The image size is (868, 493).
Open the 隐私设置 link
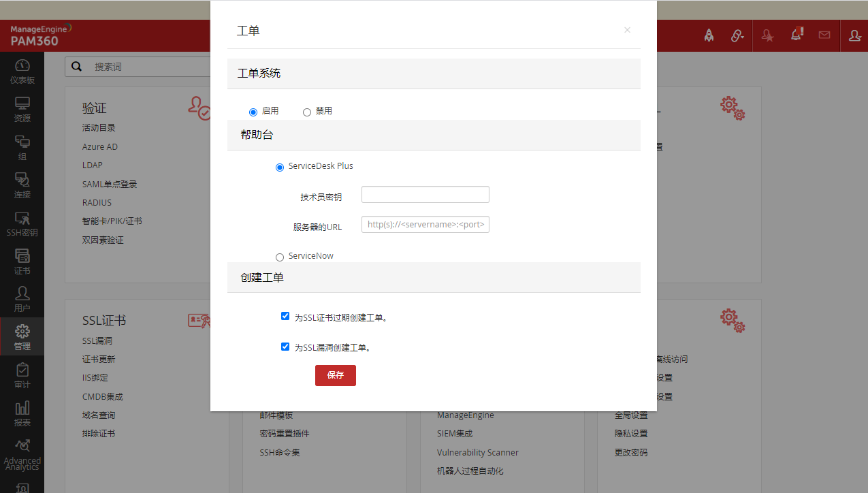coord(631,433)
